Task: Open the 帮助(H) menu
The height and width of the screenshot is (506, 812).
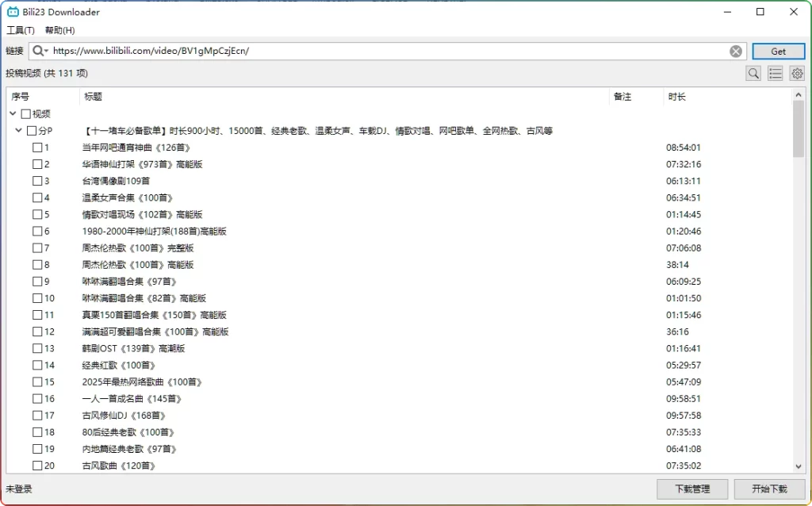Action: coord(59,30)
